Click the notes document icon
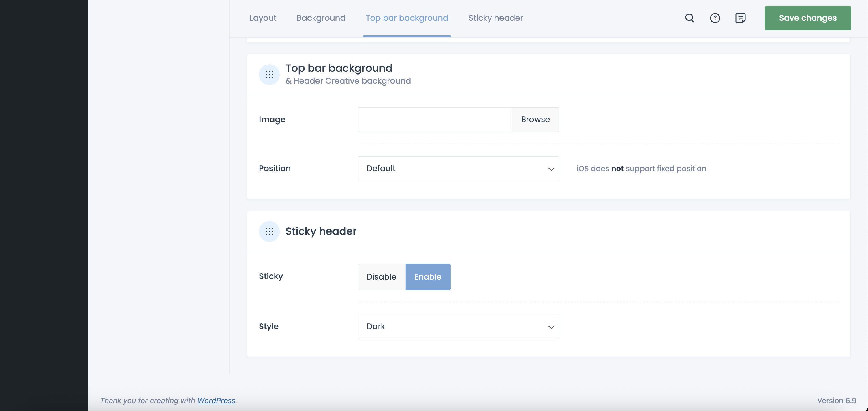868x411 pixels. click(x=740, y=18)
